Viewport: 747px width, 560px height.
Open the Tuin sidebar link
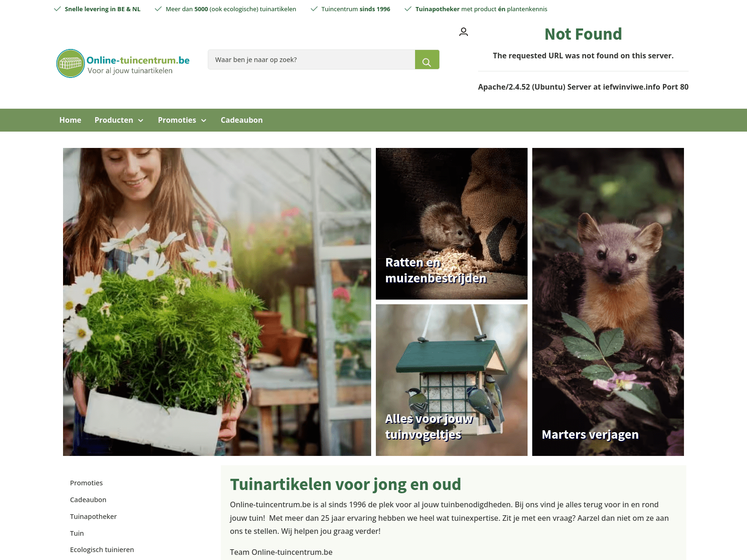[77, 533]
